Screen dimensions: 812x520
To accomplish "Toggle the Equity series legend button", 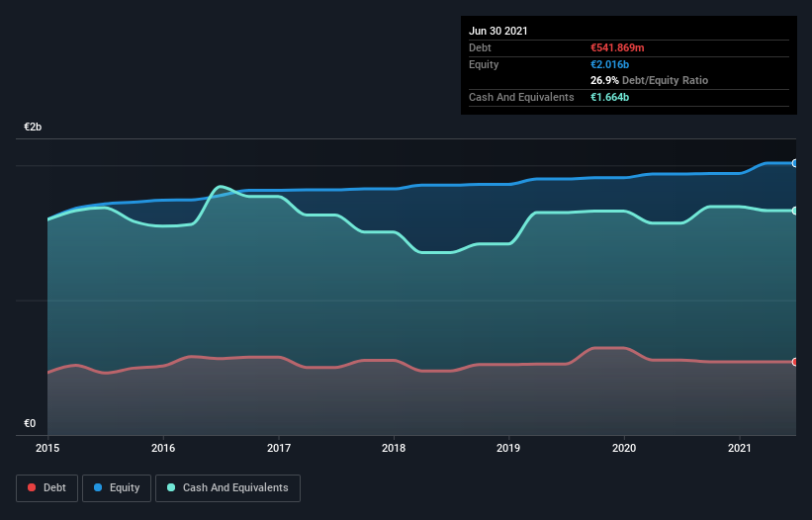I will 117,488.
